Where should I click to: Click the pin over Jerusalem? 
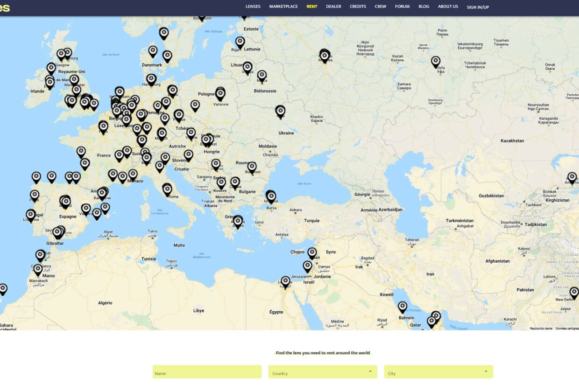tap(307, 266)
